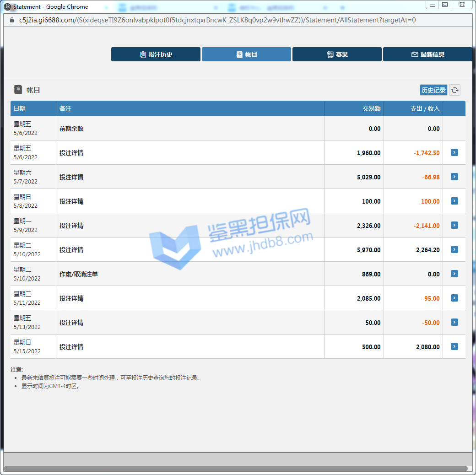Click arrow icon for 5/10/2022 投注详情 row
This screenshot has height=475, width=476.
454,249
